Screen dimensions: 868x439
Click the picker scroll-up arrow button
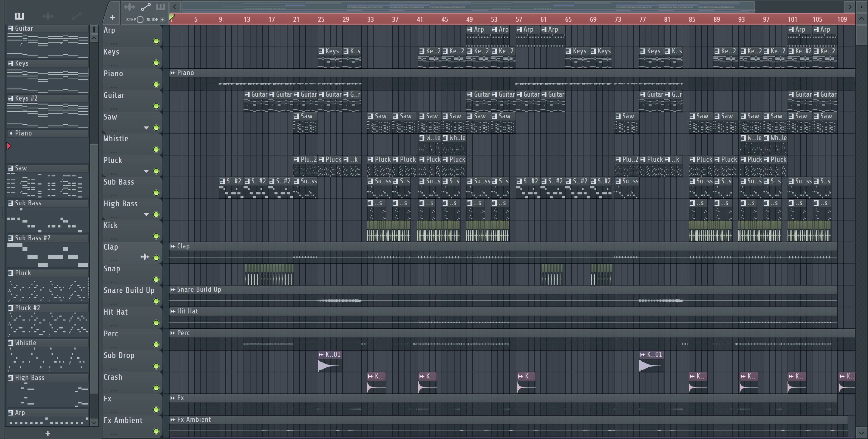tap(94, 38)
